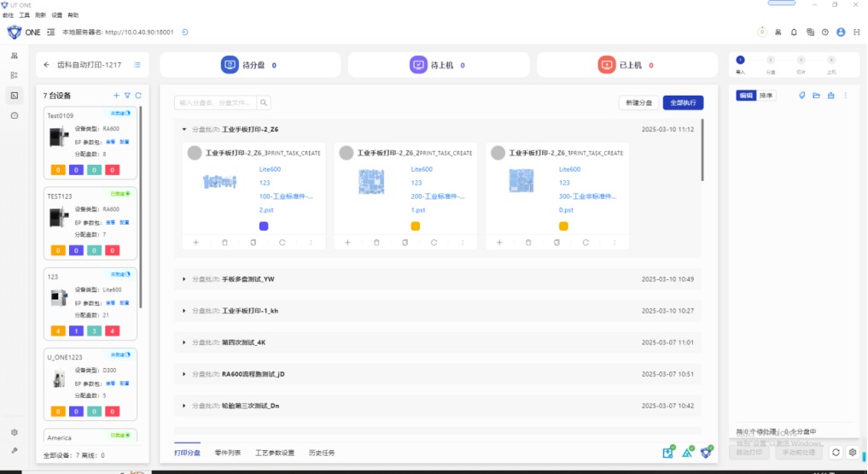The height and width of the screenshot is (474, 868).
Task: Expand the 手板多盘测试_YW batch
Action: 184,279
